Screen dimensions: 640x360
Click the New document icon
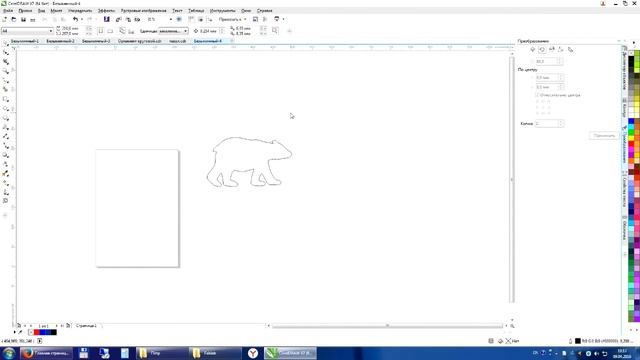4,19
